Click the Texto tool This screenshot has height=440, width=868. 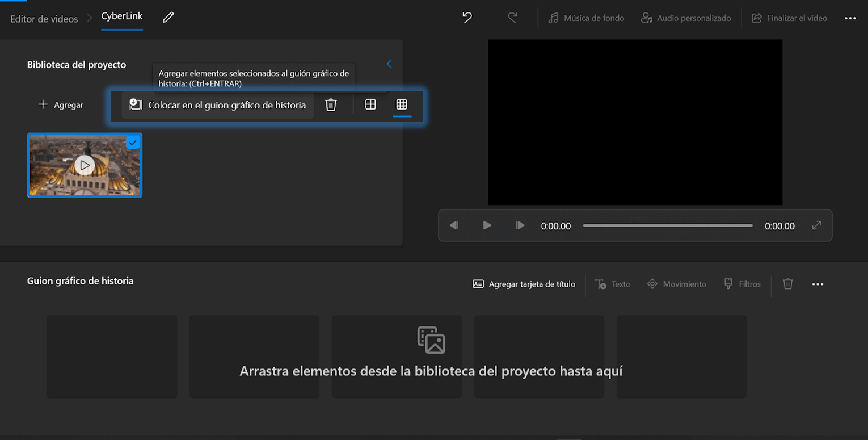613,284
